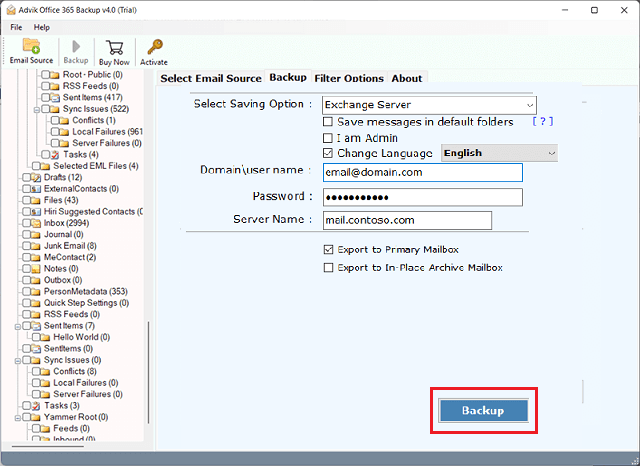Click the PersonMetadata (353) folder icon
Screen dimensions: 640x466
[37, 291]
